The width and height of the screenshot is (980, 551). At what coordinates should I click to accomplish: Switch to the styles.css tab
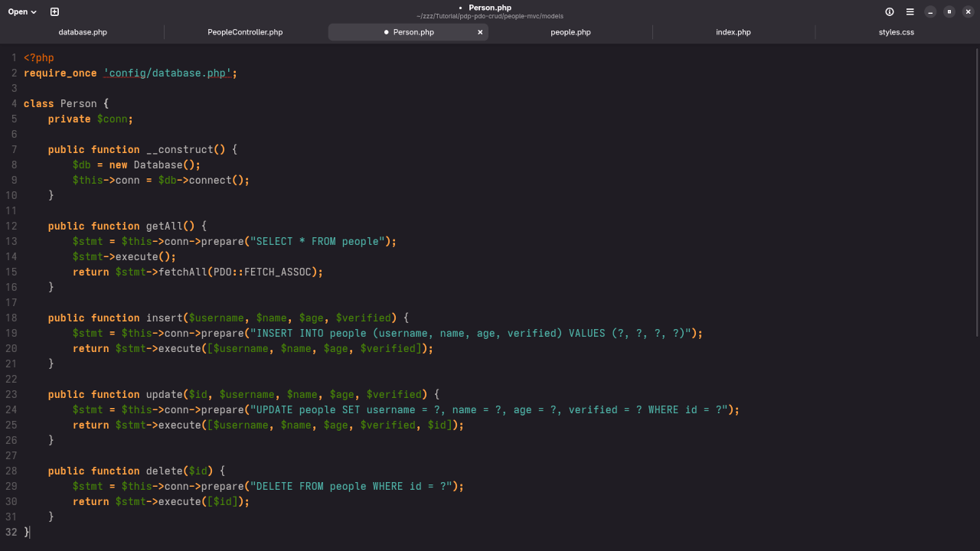click(x=897, y=32)
